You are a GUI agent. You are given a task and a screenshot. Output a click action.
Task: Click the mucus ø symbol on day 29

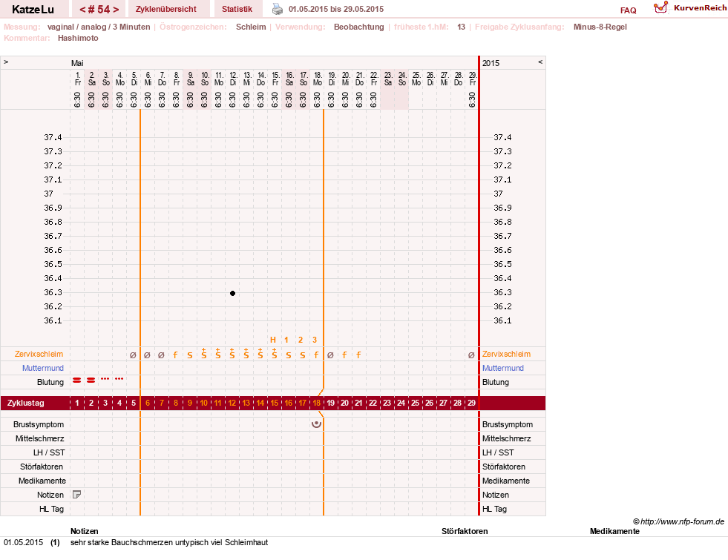click(x=471, y=355)
